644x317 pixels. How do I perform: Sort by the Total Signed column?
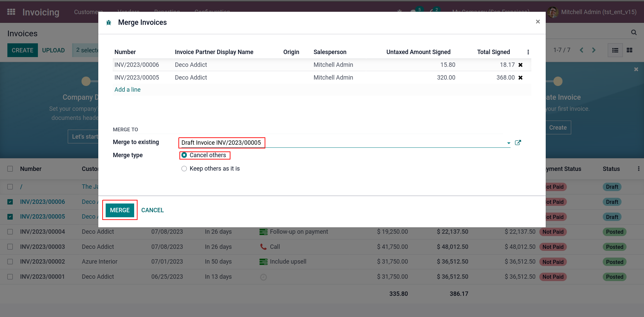click(x=493, y=52)
